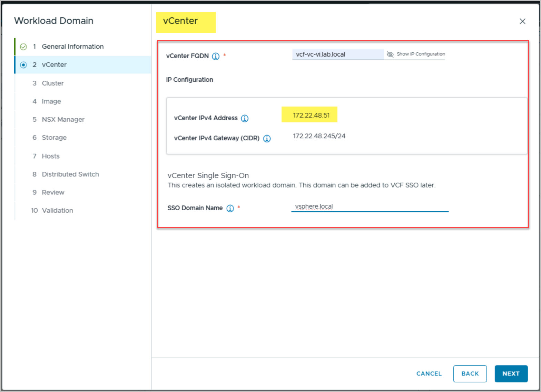This screenshot has height=392, width=541.
Task: Go to step 1 General Information
Action: tap(83, 47)
